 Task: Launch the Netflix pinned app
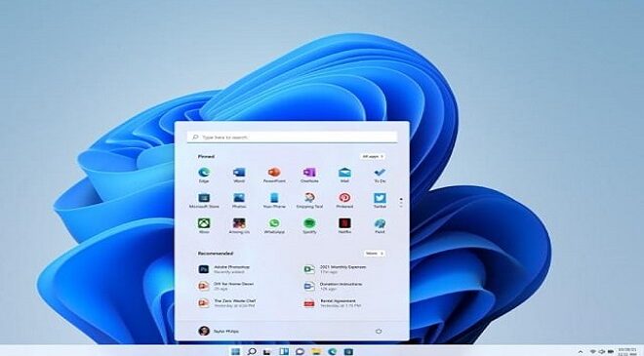point(344,226)
